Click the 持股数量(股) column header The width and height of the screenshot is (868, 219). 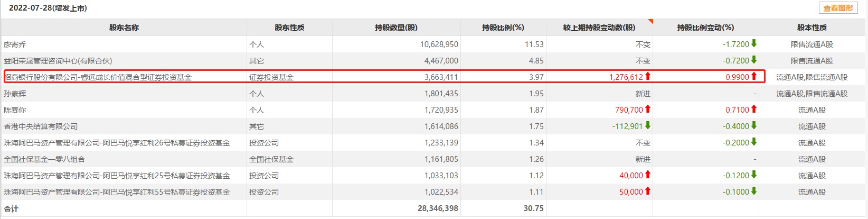(x=396, y=28)
